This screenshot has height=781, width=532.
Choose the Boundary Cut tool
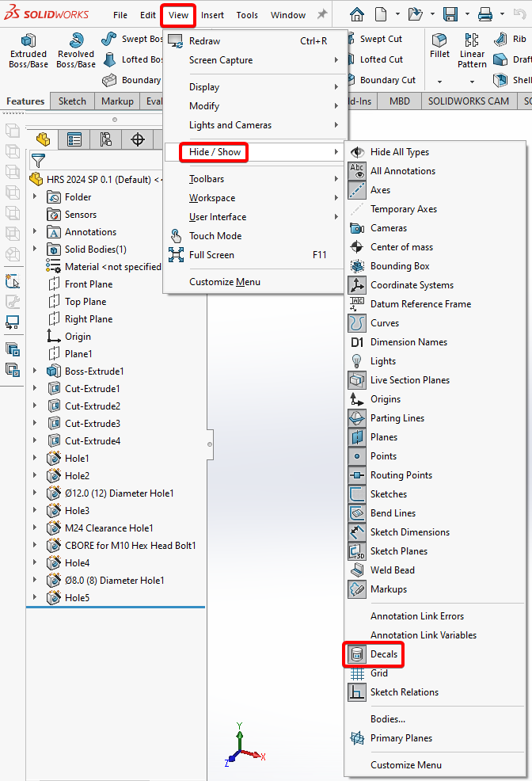[382, 80]
